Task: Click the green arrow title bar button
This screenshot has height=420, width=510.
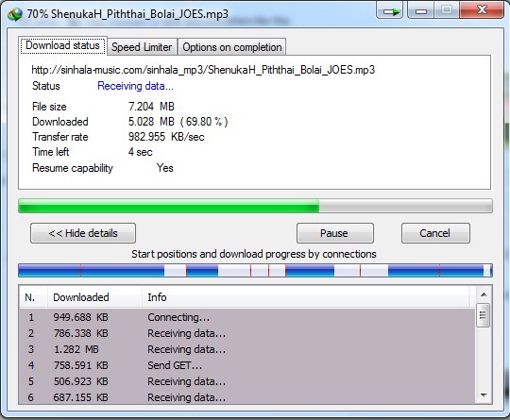Action: click(x=390, y=10)
